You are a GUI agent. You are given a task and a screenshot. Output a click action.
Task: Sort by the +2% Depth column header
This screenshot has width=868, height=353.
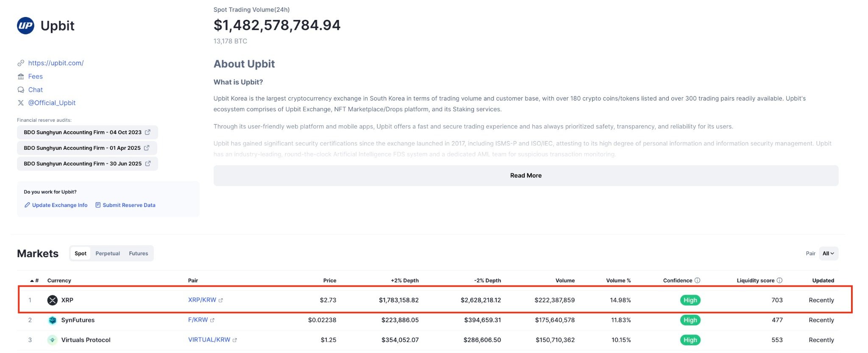pos(405,280)
